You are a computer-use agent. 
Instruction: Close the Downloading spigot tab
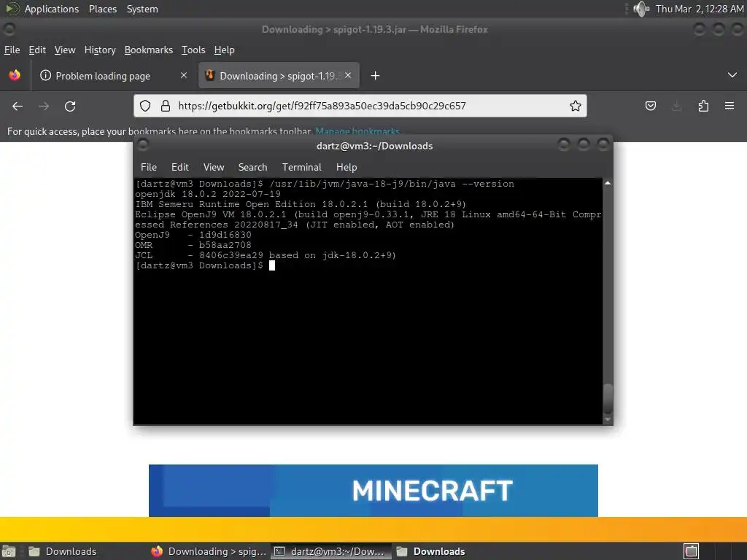(348, 75)
